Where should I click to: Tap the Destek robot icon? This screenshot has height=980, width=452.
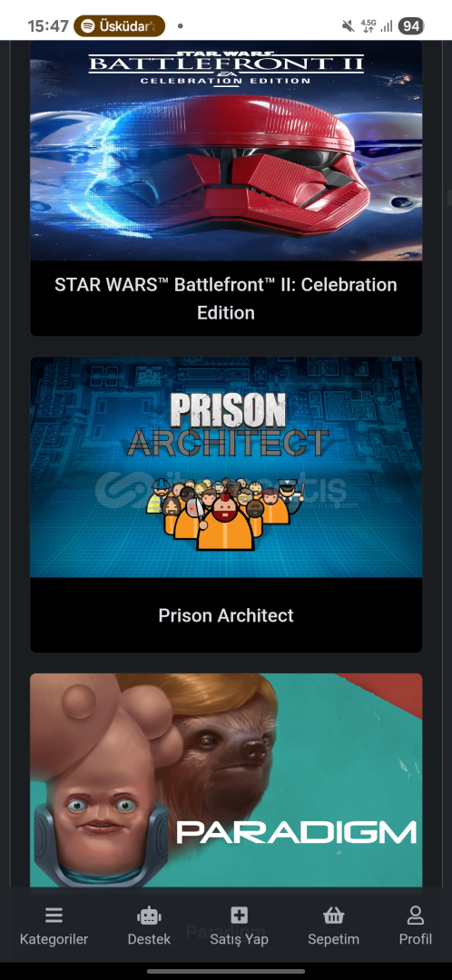(x=149, y=916)
